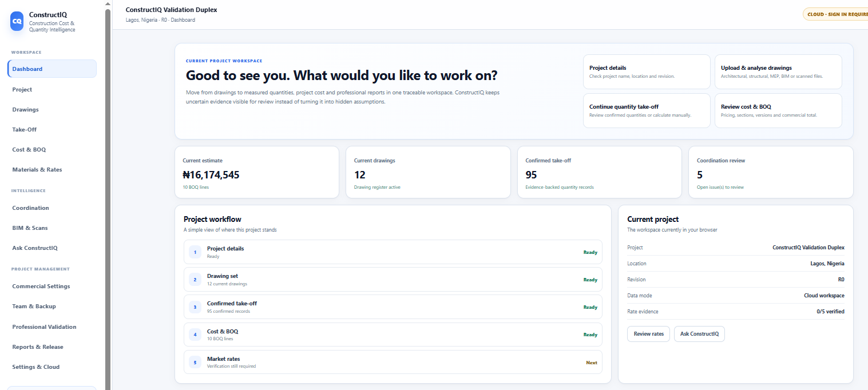Open Coordination under Intelligence

(52, 208)
